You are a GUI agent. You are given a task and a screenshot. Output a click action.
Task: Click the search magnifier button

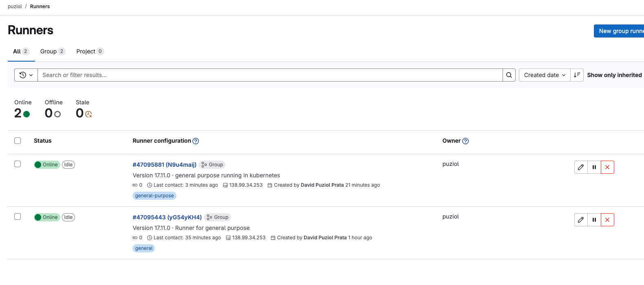pos(509,75)
